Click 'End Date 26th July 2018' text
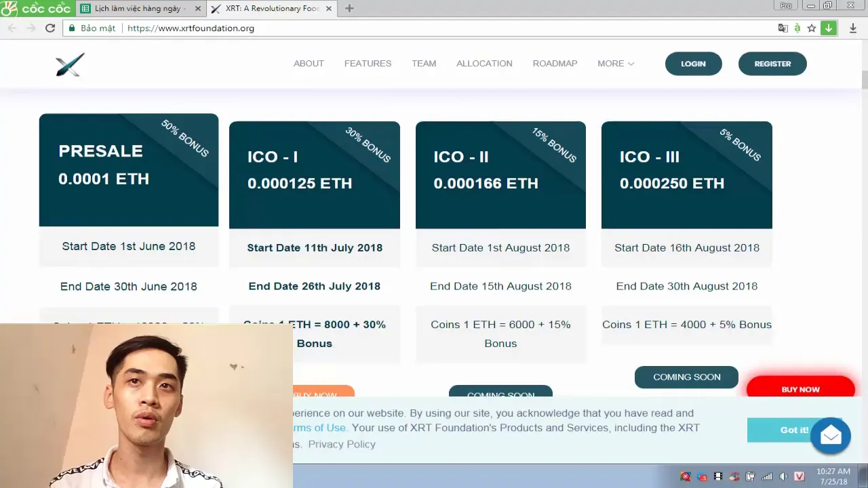The height and width of the screenshot is (488, 868). click(315, 286)
